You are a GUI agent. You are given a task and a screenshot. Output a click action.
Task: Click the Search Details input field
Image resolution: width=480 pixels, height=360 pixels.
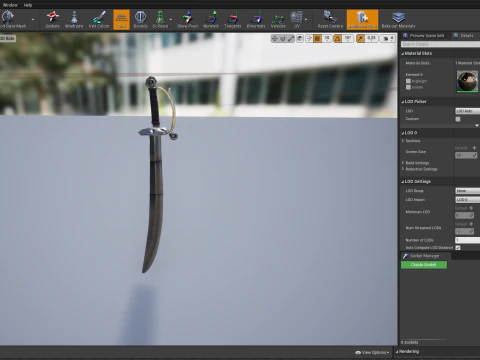click(x=440, y=44)
